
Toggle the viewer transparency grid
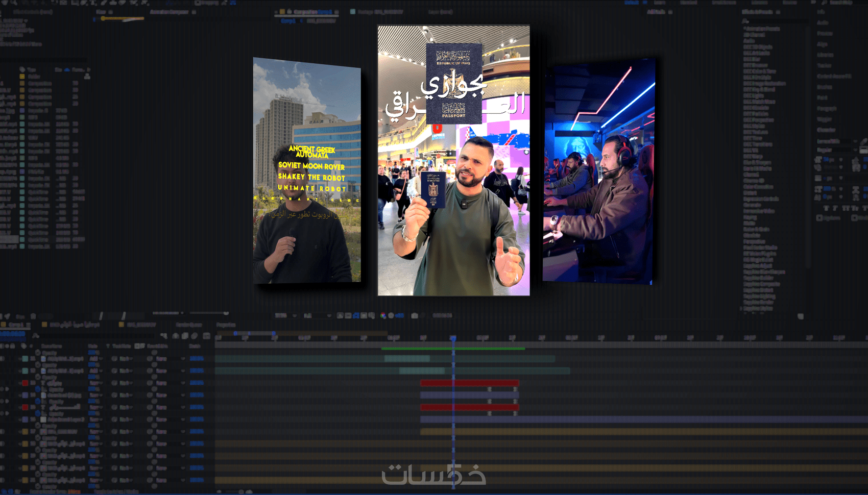(x=348, y=315)
